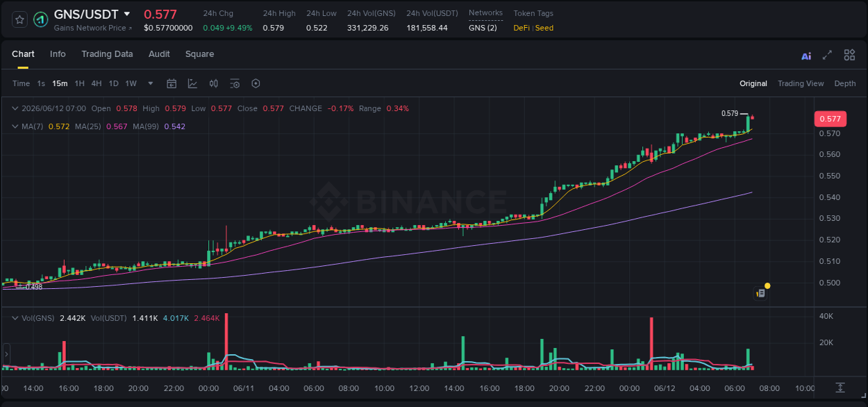Open the Trading Data tab
The image size is (868, 407).
[107, 54]
